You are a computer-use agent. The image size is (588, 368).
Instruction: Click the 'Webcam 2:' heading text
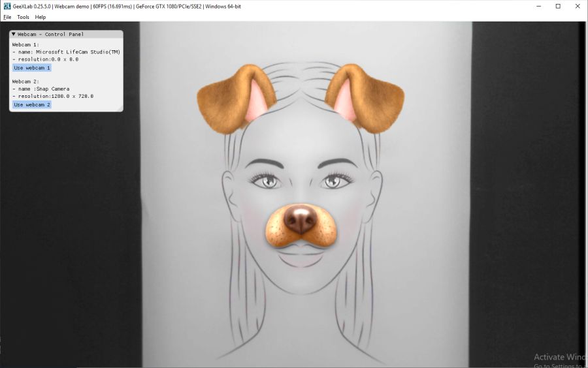point(25,82)
